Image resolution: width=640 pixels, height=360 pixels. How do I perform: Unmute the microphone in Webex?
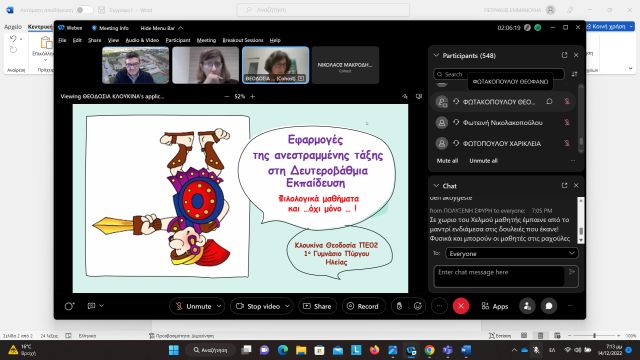click(193, 306)
